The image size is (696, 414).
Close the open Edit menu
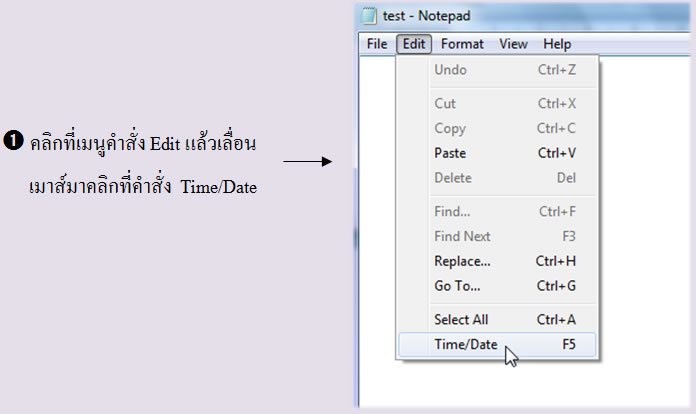(x=414, y=44)
